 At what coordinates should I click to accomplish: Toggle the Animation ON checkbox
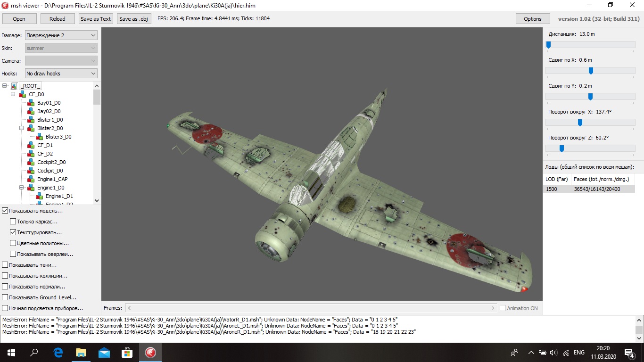click(503, 308)
